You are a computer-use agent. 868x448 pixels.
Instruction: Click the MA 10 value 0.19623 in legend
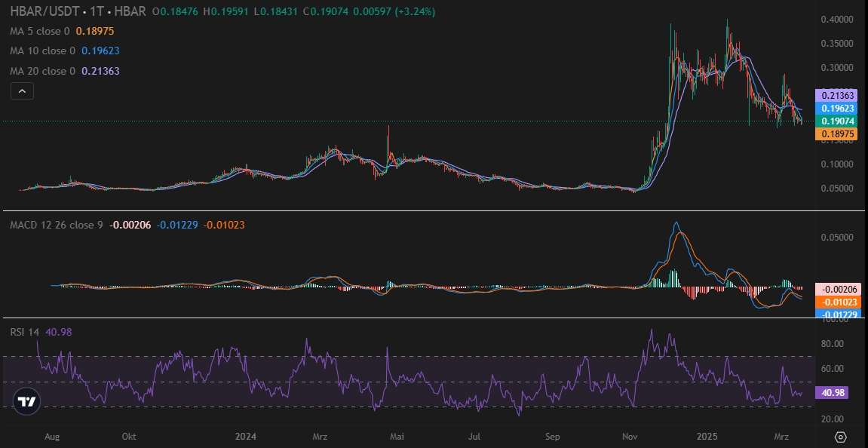(100, 51)
